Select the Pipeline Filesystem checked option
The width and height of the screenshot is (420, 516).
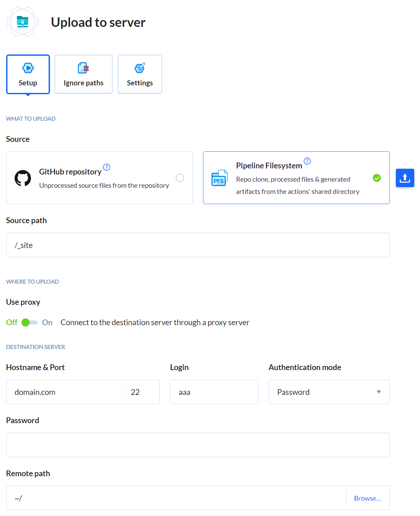click(376, 178)
